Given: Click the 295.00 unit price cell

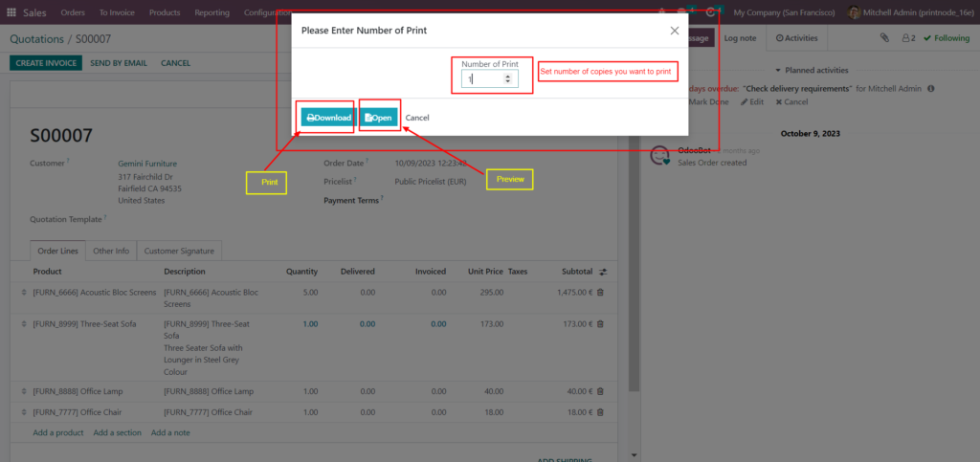Looking at the screenshot, I should click(x=492, y=292).
